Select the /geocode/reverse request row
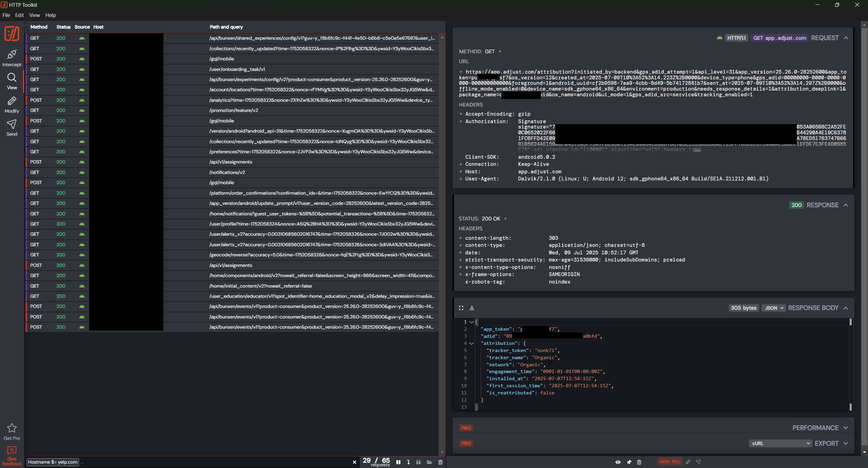This screenshot has height=468, width=868. tap(232, 255)
